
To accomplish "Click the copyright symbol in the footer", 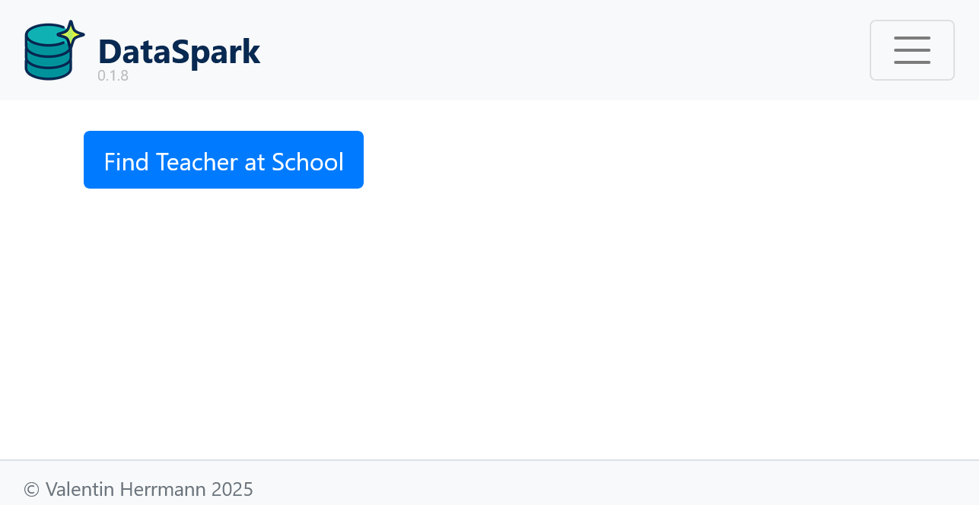I will (x=31, y=490).
